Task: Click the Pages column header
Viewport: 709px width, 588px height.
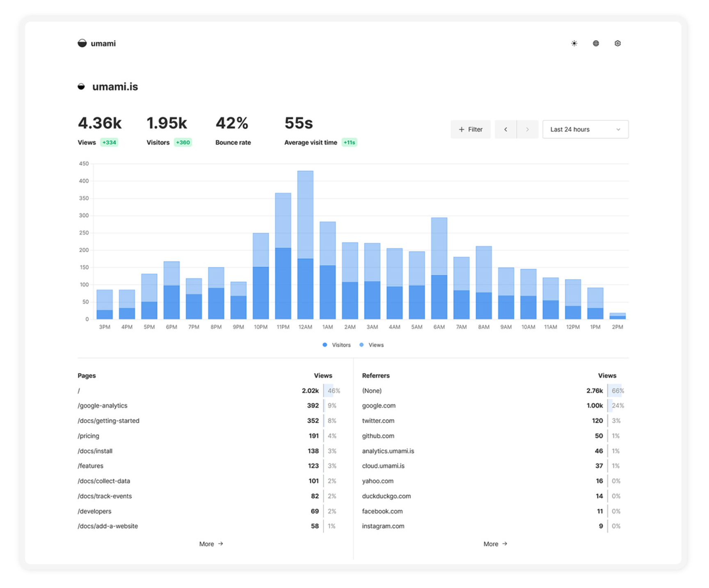Action: [x=87, y=376]
